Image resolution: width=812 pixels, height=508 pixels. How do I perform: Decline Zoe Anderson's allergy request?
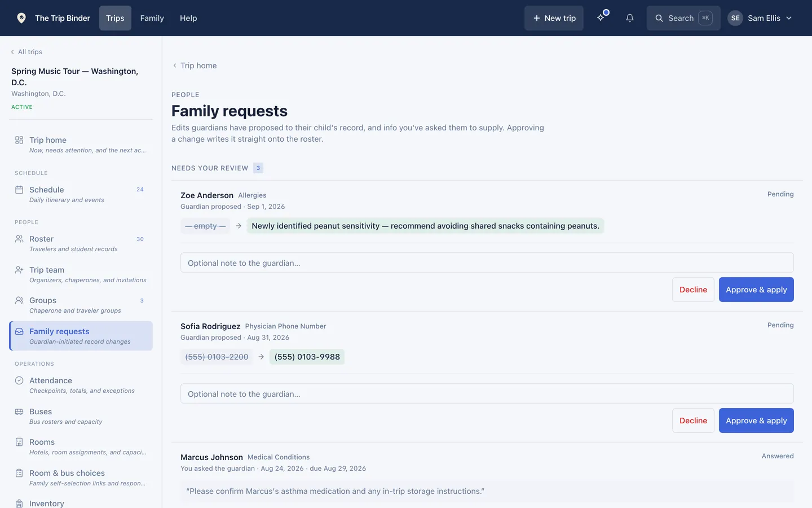coord(693,290)
